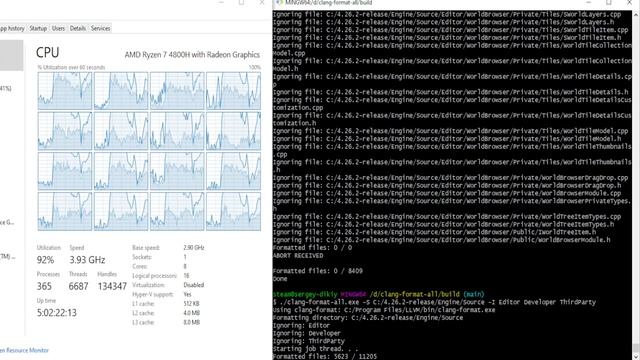Click the '/d/clang-format-all/build' prompt path
The width and height of the screenshot is (640, 360).
(x=415, y=294)
